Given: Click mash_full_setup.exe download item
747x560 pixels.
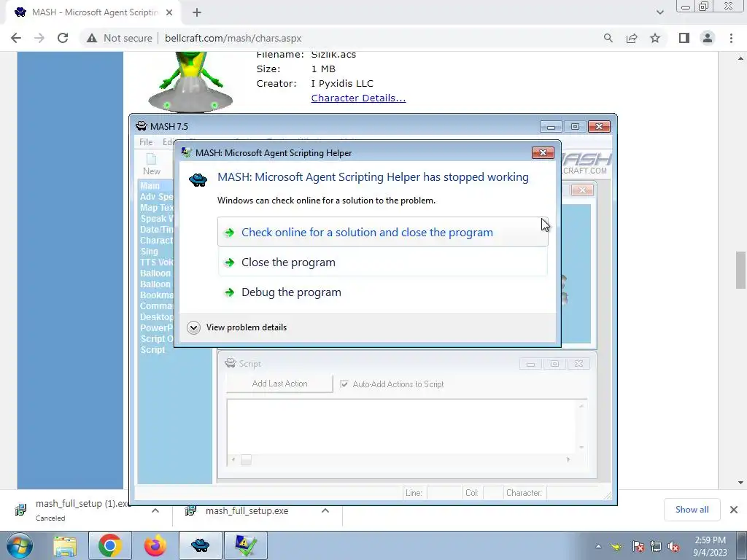Looking at the screenshot, I should [247, 511].
